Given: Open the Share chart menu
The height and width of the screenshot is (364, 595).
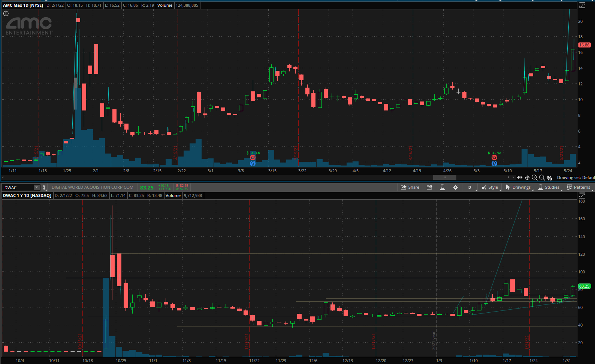Looking at the screenshot, I should pos(410,187).
